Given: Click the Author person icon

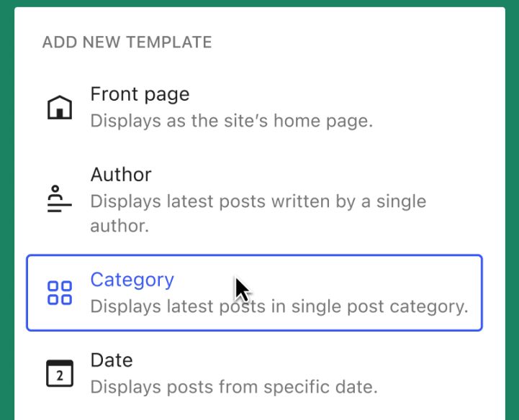Looking at the screenshot, I should point(59,198).
